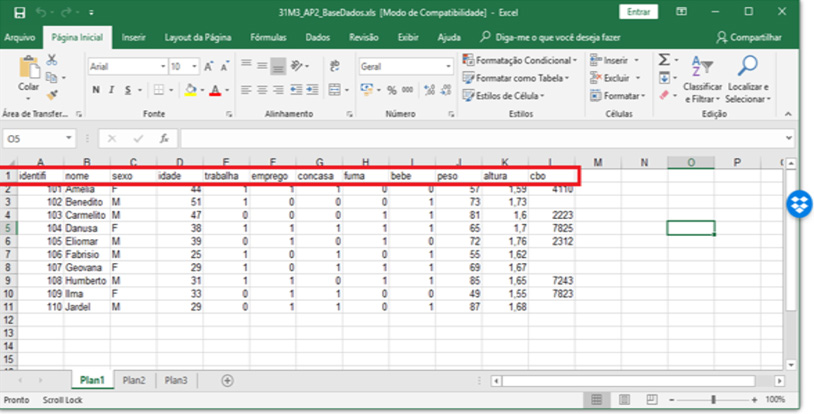
Task: Switch to Layout da Página tab
Action: [x=198, y=37]
